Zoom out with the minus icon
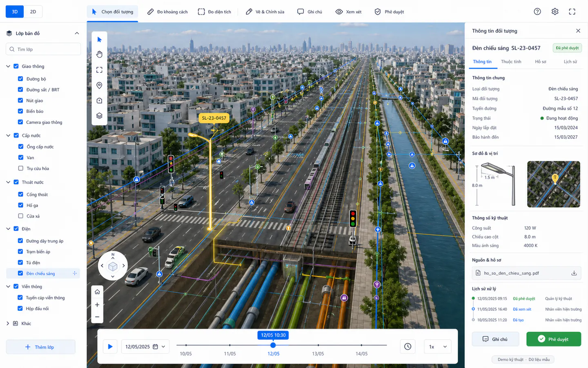The height and width of the screenshot is (368, 588). [97, 317]
